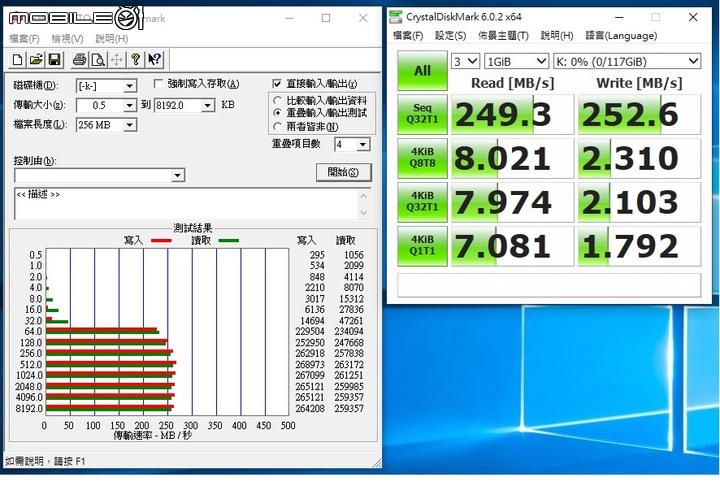720x486 pixels.
Task: Minimize the CrystalDiskMark window
Action: pyautogui.click(x=619, y=17)
